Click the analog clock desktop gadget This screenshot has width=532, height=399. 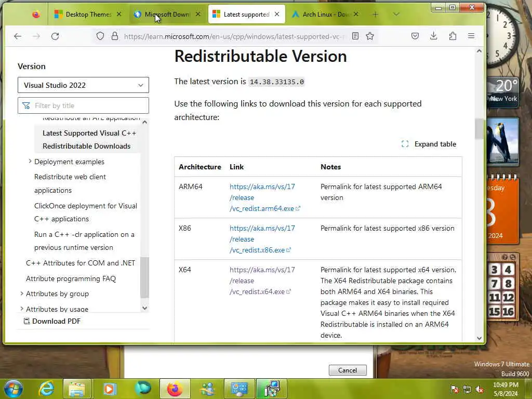tap(503, 36)
